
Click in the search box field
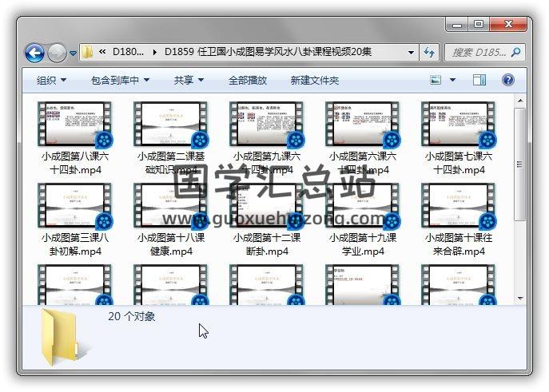[x=478, y=53]
